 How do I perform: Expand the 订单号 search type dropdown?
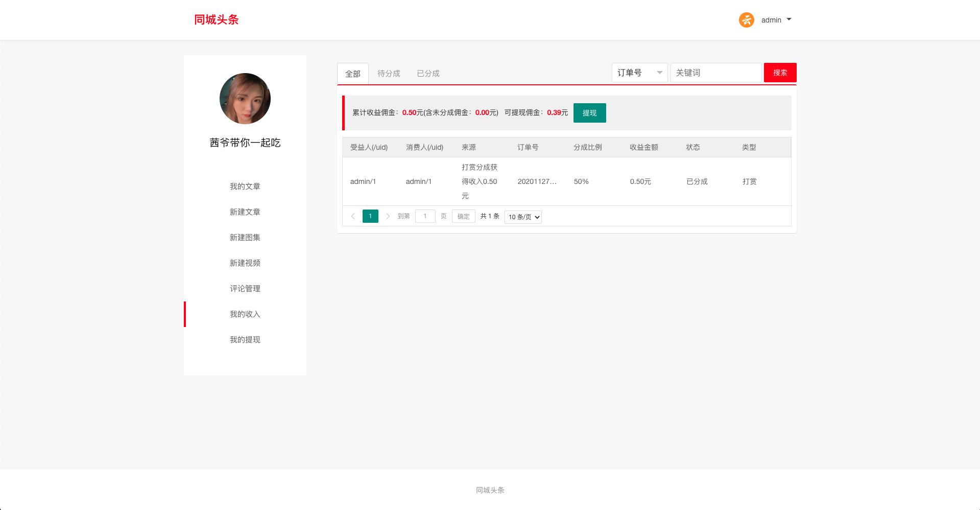point(639,73)
